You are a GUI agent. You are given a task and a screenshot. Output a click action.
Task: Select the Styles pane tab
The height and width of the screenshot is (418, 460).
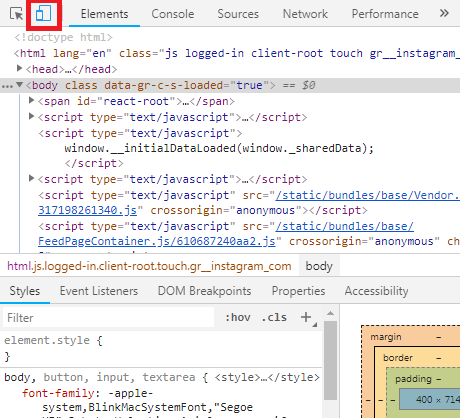pyautogui.click(x=25, y=291)
